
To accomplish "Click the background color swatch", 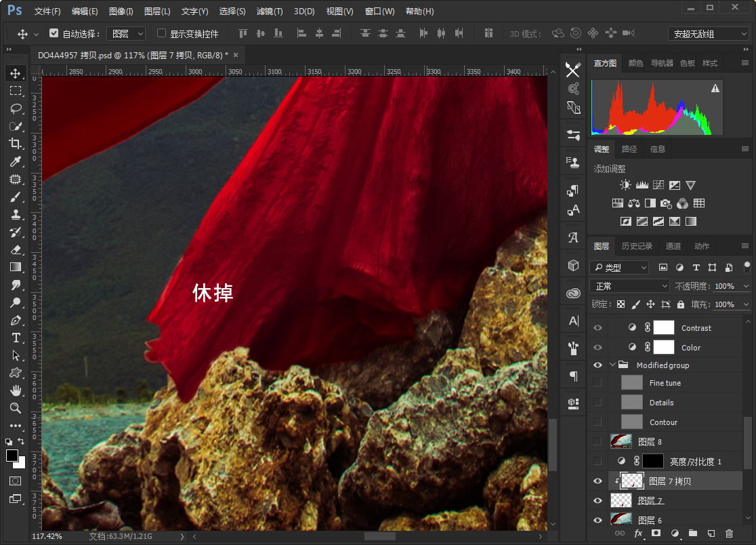I will 20,464.
